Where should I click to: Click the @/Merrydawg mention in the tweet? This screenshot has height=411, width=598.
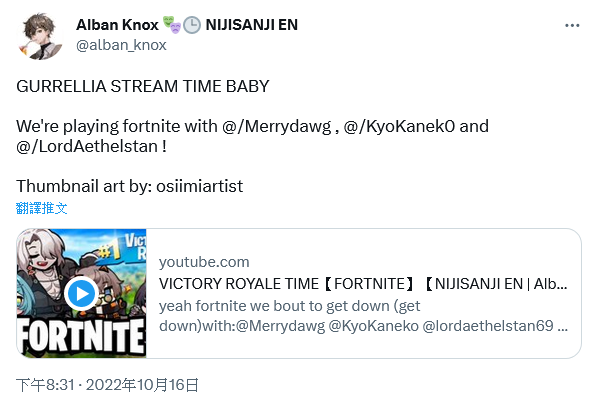click(276, 127)
